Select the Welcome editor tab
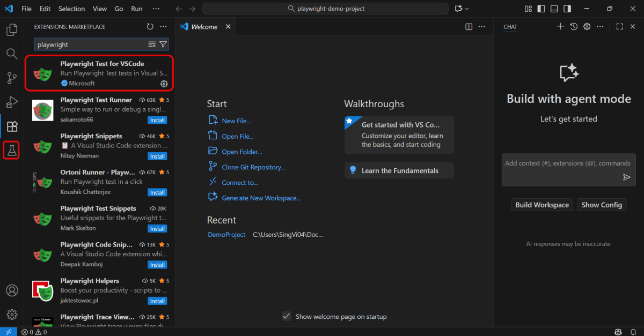 coord(204,27)
